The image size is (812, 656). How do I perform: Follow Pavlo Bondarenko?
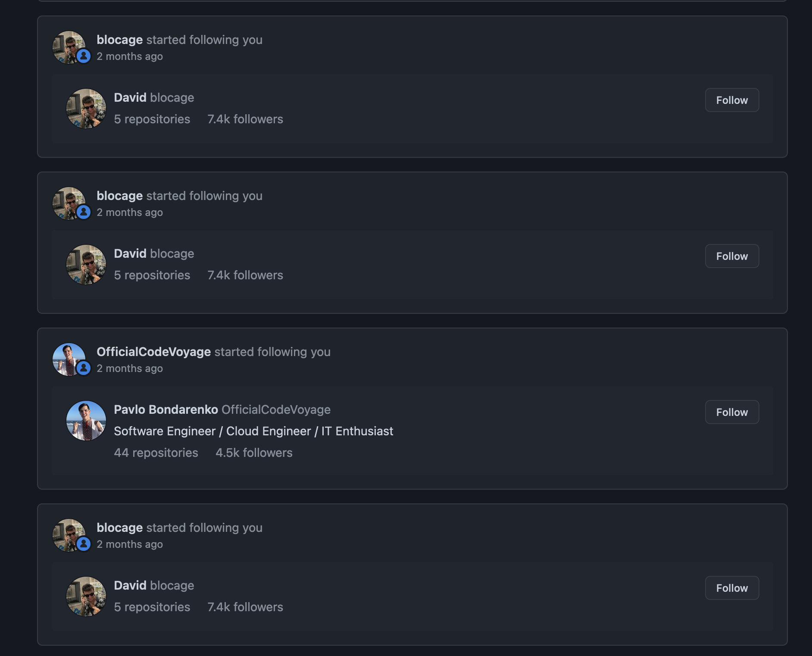[732, 412]
